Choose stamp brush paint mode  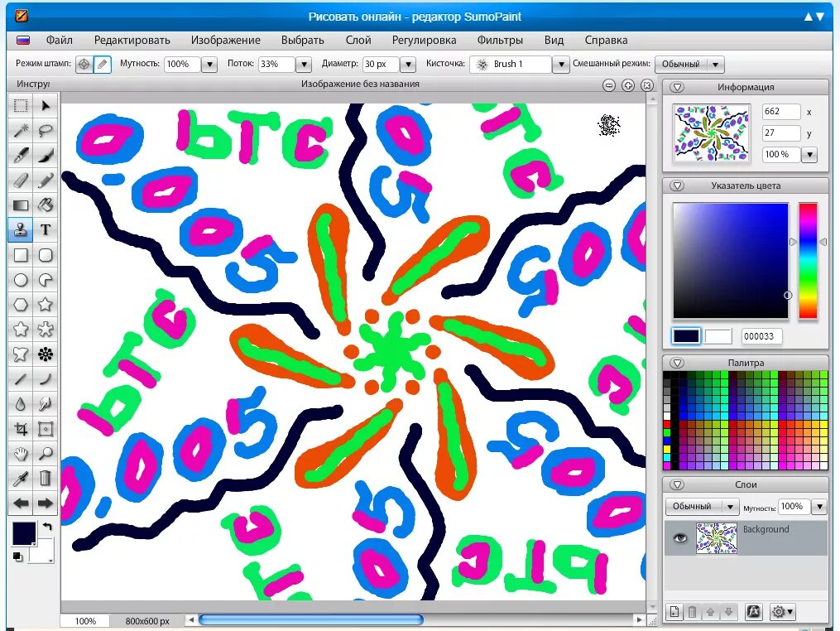point(103,65)
